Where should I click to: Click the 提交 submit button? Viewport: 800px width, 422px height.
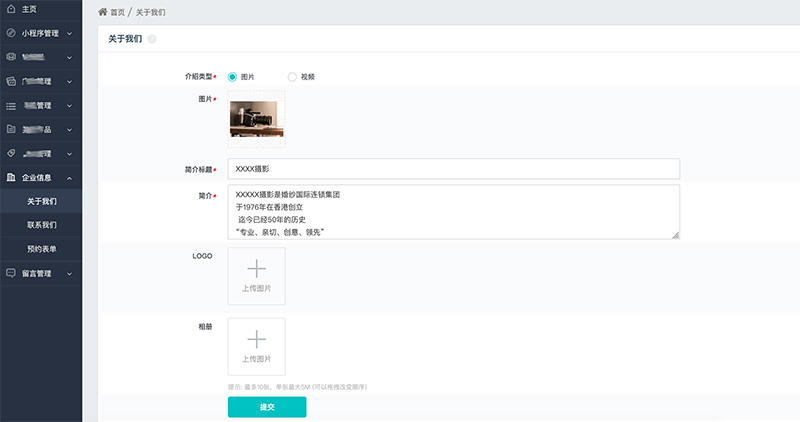pyautogui.click(x=267, y=407)
